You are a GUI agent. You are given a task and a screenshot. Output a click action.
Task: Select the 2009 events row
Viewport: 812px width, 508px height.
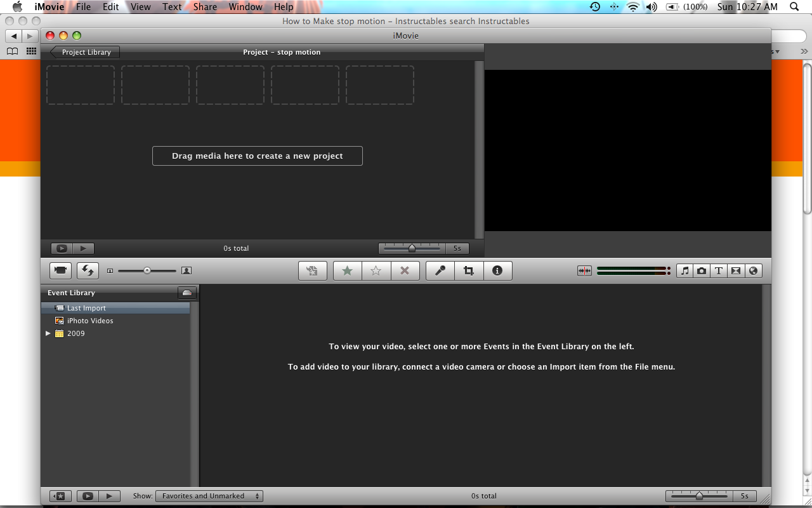[x=115, y=333]
